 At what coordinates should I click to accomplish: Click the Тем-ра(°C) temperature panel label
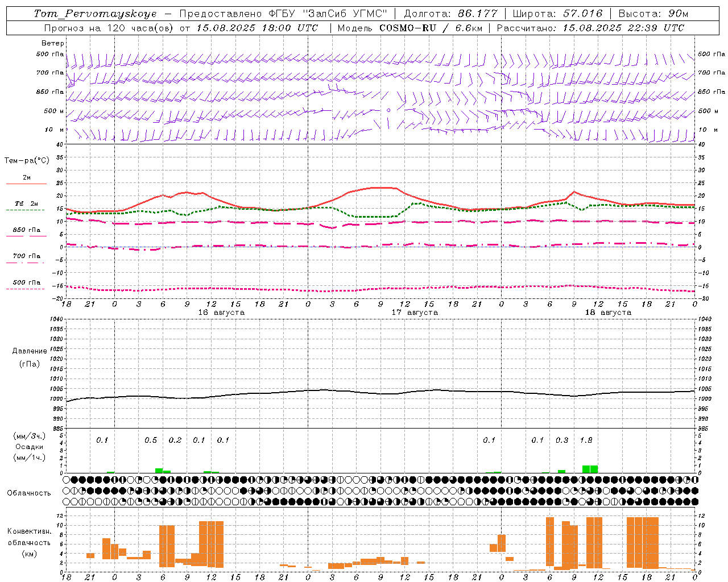pos(27,161)
